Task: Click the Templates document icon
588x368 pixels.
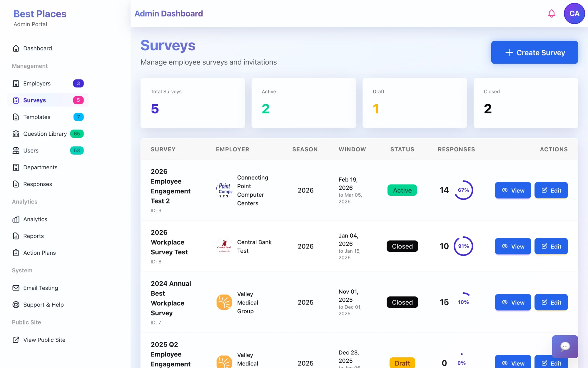Action: pos(16,117)
